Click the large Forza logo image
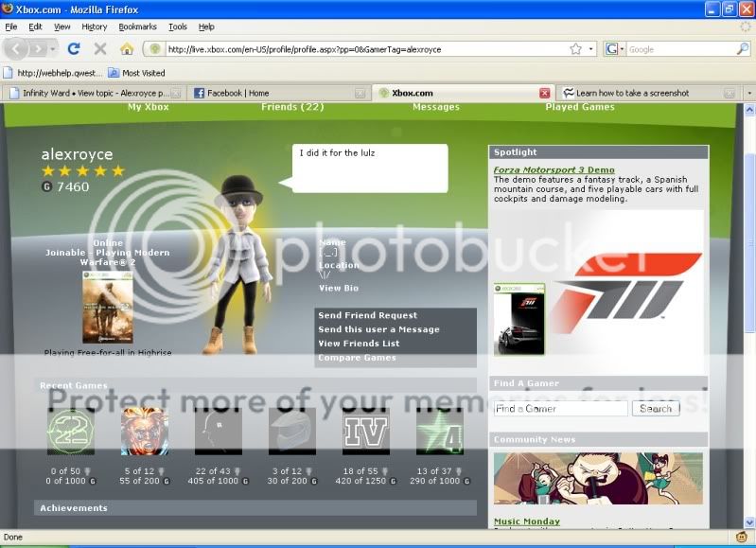The width and height of the screenshot is (756, 548). point(626,292)
